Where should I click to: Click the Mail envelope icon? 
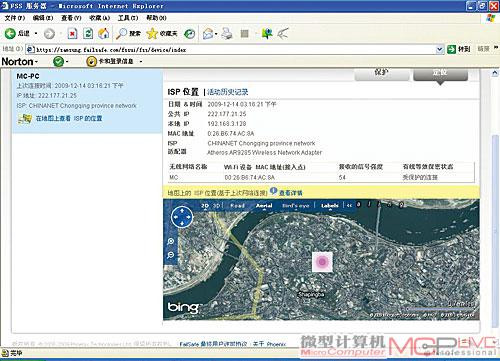pyautogui.click(x=208, y=33)
